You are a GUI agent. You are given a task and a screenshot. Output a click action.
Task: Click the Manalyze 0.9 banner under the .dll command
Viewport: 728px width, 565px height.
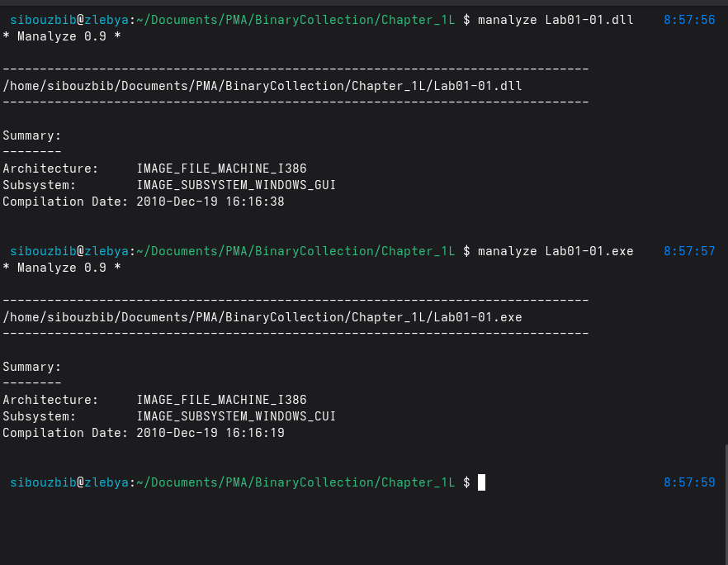pyautogui.click(x=62, y=36)
